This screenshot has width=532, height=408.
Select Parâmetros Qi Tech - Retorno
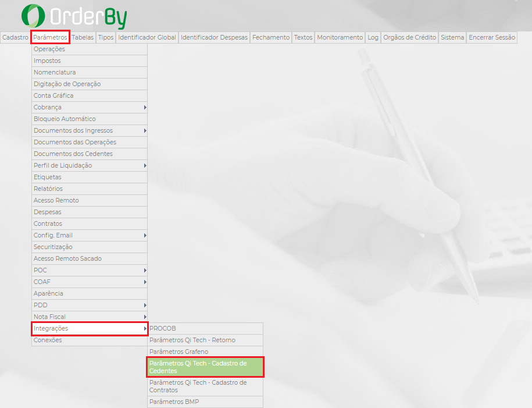coord(205,340)
